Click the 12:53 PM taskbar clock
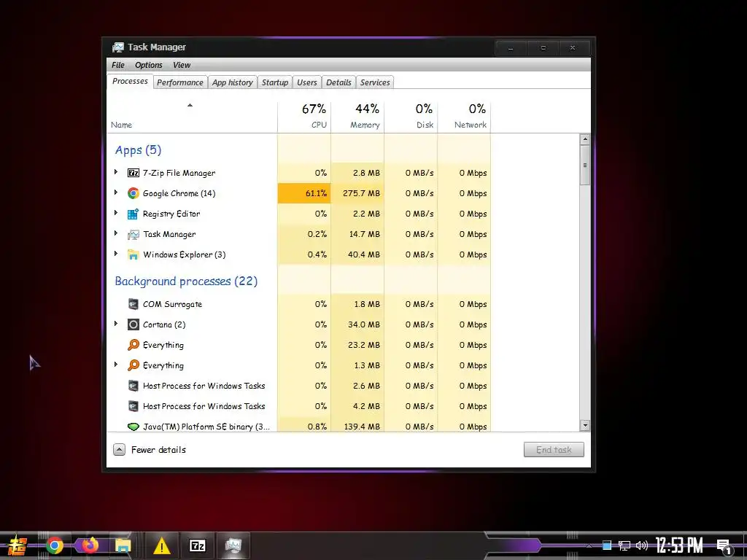This screenshot has height=560, width=747. [679, 545]
